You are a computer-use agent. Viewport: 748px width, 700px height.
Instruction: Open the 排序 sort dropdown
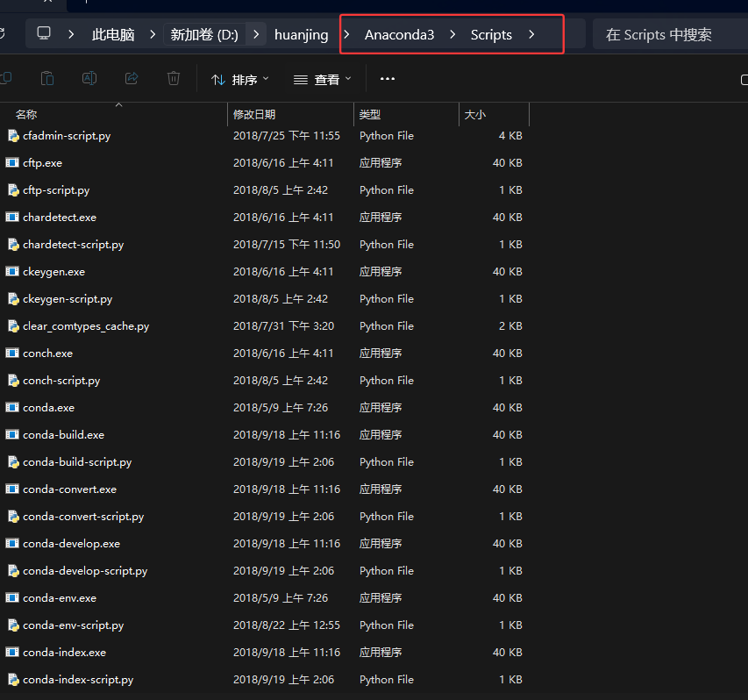[240, 79]
